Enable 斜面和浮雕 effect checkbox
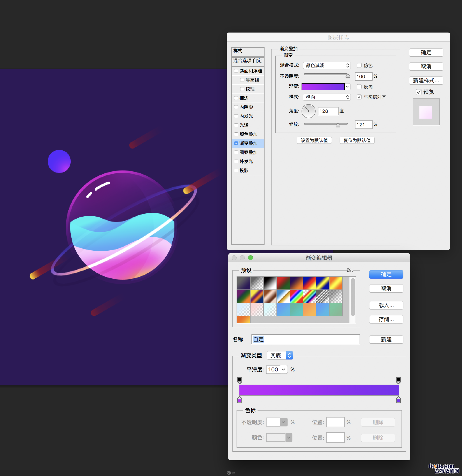The height and width of the screenshot is (476, 462). point(236,71)
